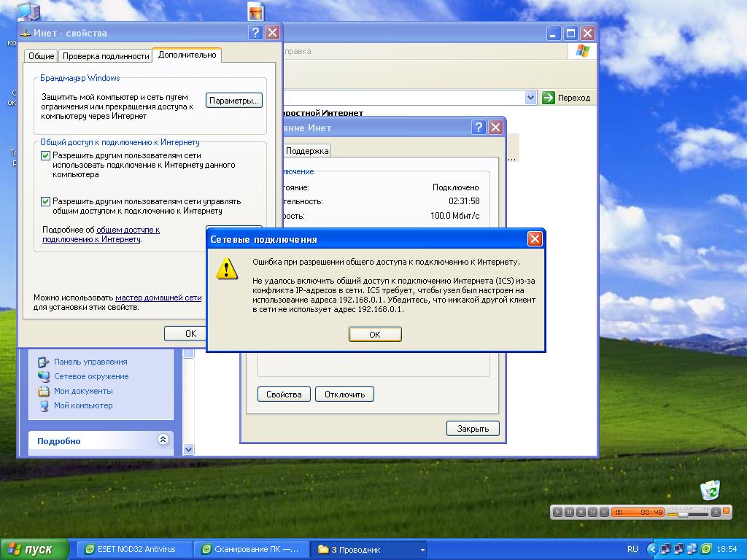The width and height of the screenshot is (747, 560).
Task: Expand hidden system tray icons with the arrow
Action: coord(651,549)
